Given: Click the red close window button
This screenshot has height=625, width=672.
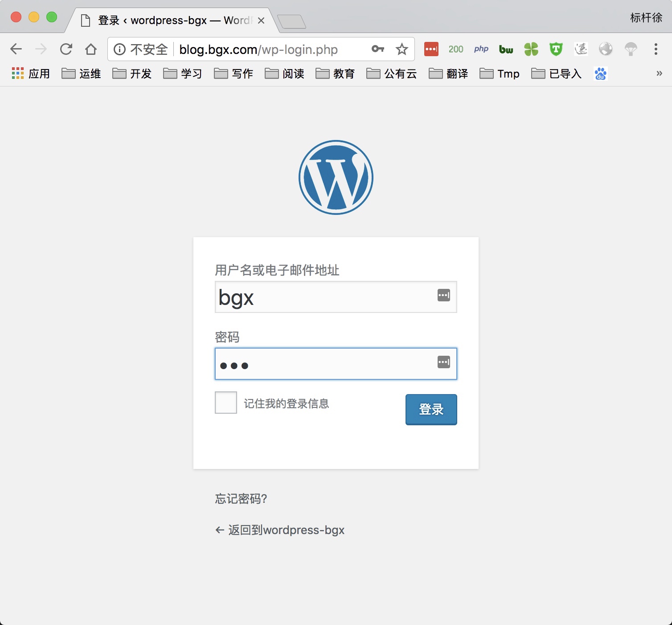Looking at the screenshot, I should [16, 17].
